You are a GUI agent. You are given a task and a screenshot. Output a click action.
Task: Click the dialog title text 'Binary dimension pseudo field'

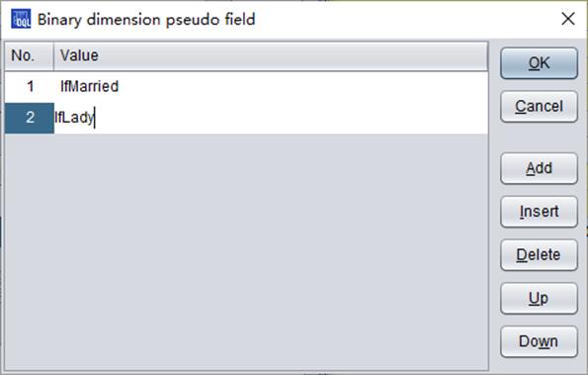[146, 19]
